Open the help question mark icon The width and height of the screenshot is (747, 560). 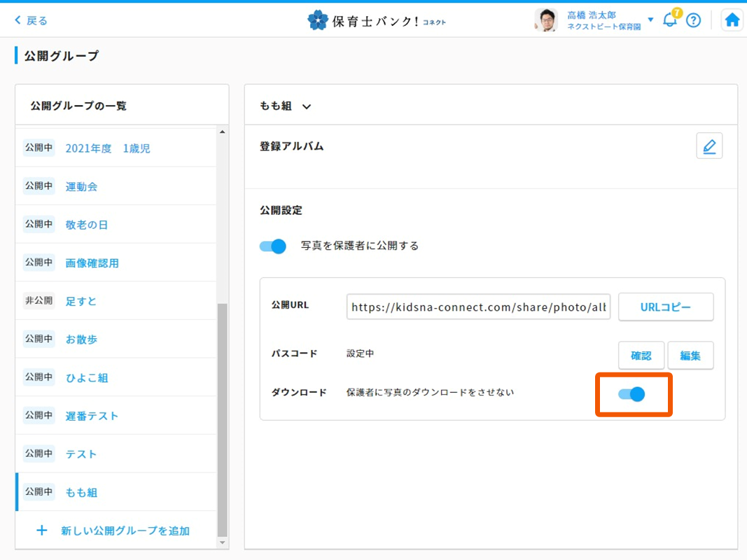(693, 20)
